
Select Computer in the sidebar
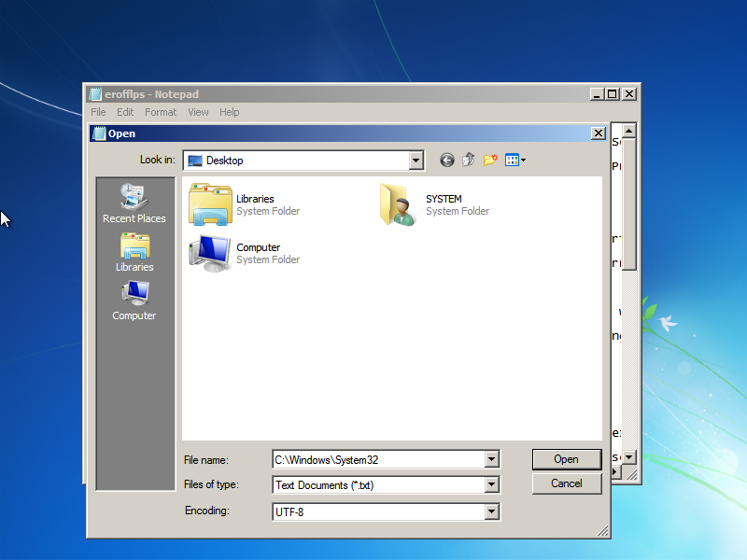tap(134, 301)
